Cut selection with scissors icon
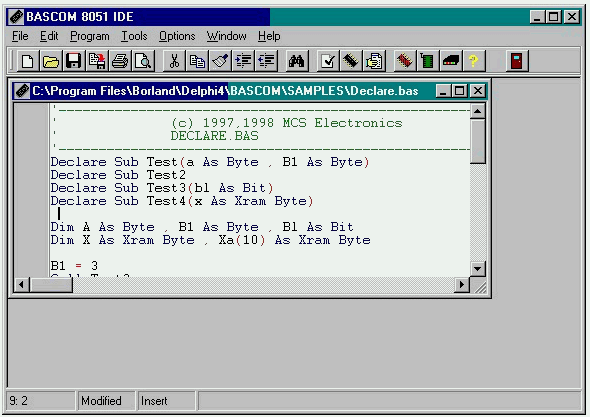 point(174,61)
